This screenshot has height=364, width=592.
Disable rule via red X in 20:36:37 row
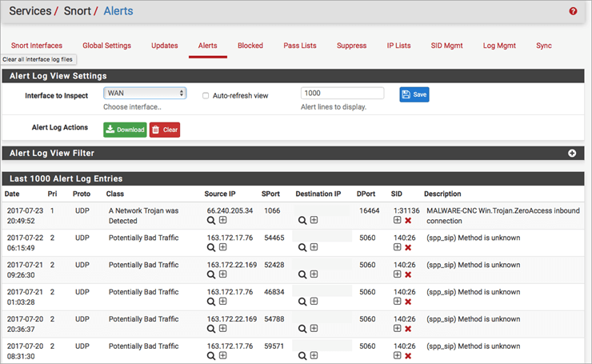pos(408,330)
